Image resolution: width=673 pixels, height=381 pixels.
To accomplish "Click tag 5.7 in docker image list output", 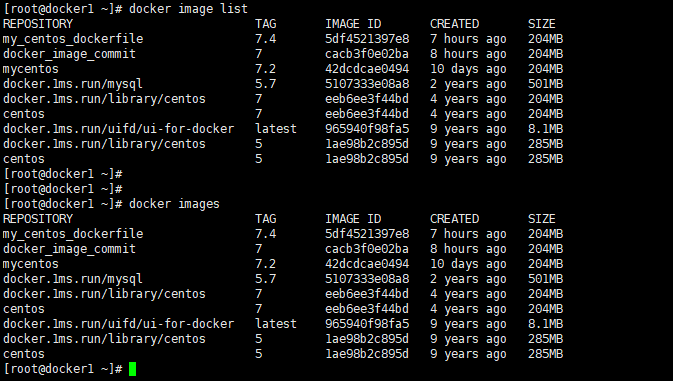I will coord(266,84).
